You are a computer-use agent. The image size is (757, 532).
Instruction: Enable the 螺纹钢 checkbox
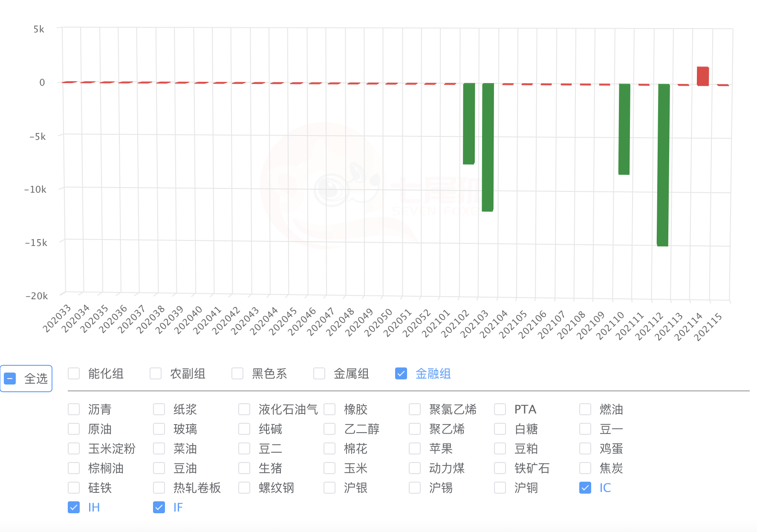[244, 488]
